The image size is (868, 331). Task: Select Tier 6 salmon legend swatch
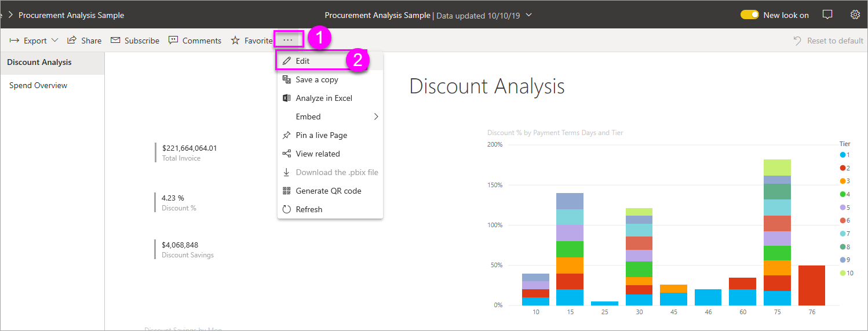(843, 220)
